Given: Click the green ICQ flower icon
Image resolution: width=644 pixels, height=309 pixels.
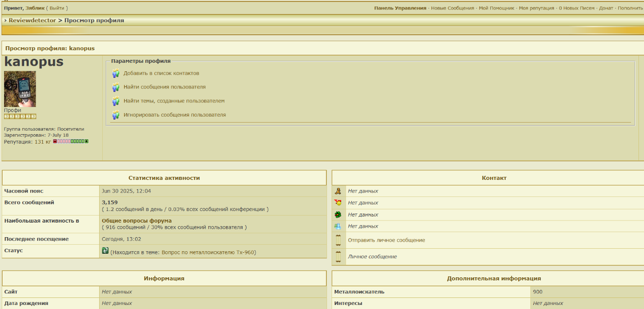Looking at the screenshot, I should pyautogui.click(x=338, y=215).
